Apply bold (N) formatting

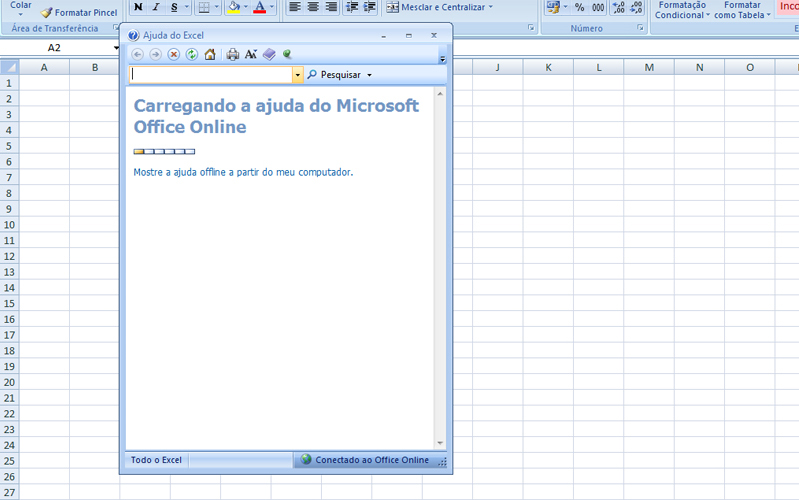click(x=138, y=7)
